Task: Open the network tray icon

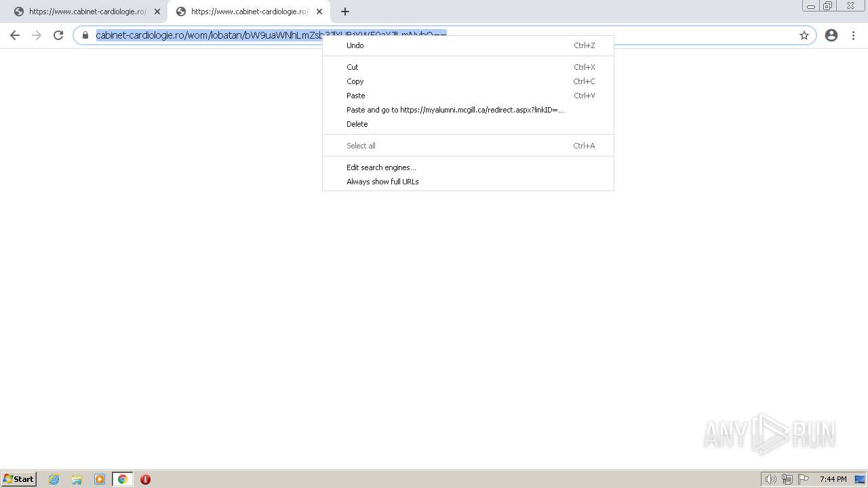Action: click(x=787, y=479)
